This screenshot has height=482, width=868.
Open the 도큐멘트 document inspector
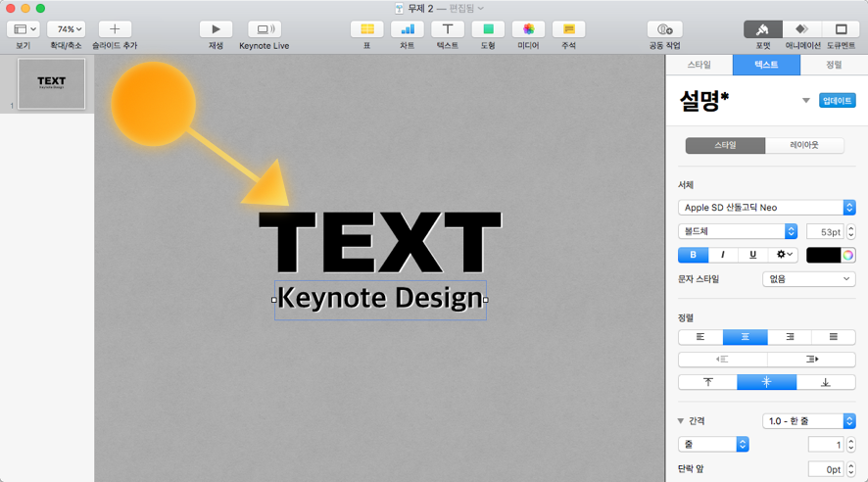pos(841,28)
